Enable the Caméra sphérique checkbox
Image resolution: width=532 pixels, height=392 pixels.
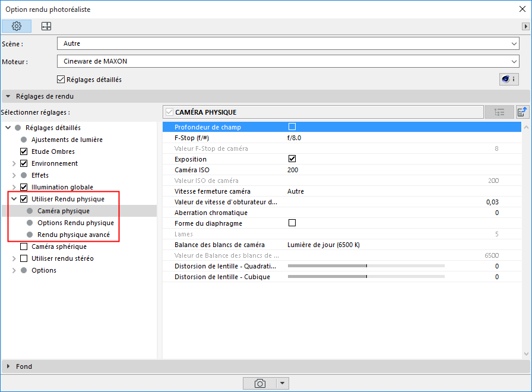(x=24, y=246)
